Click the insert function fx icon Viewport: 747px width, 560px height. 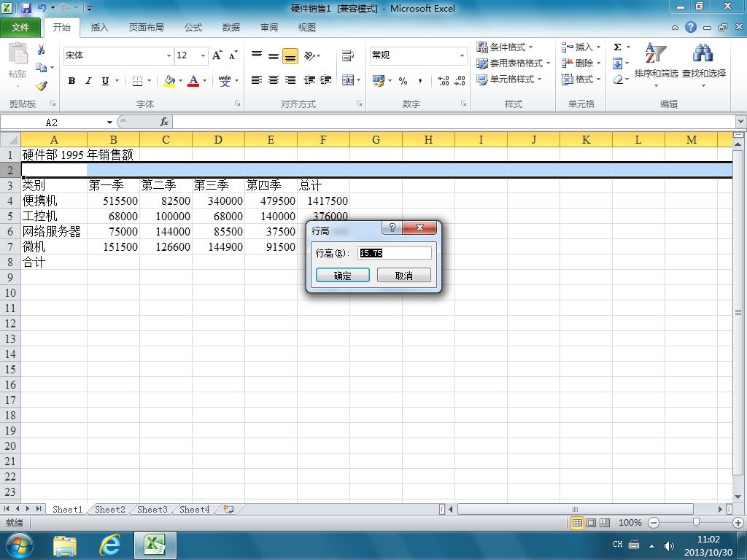pos(164,122)
